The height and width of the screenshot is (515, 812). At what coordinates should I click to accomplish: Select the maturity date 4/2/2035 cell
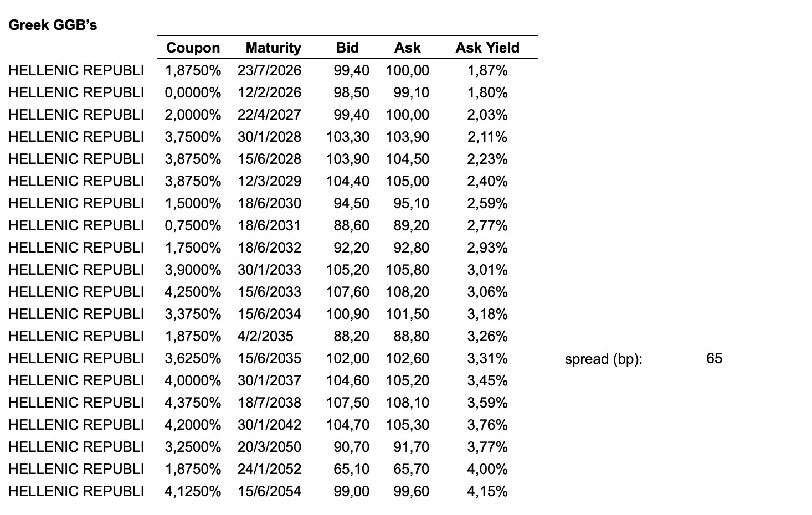[266, 336]
